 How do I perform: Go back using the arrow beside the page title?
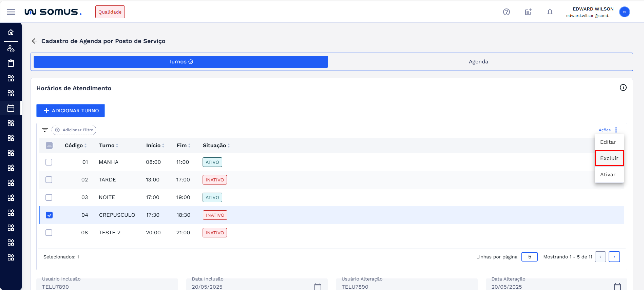pos(35,41)
